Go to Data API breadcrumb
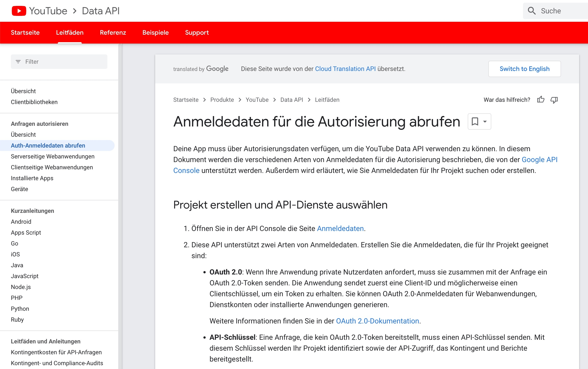The image size is (588, 369). click(292, 100)
